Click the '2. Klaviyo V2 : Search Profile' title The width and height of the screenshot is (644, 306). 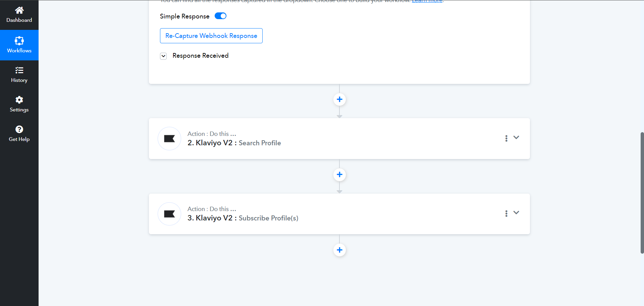pyautogui.click(x=234, y=143)
